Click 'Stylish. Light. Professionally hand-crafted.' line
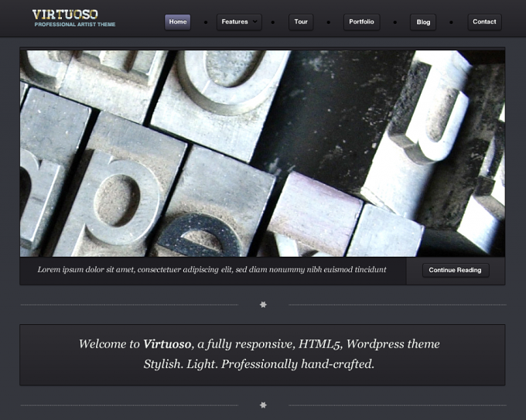526x420 pixels. pos(259,364)
